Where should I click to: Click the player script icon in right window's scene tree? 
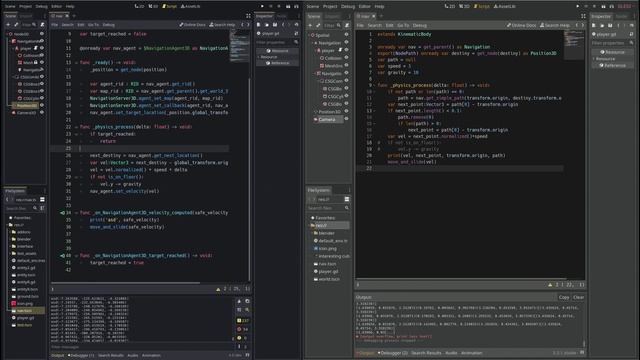[x=340, y=50]
